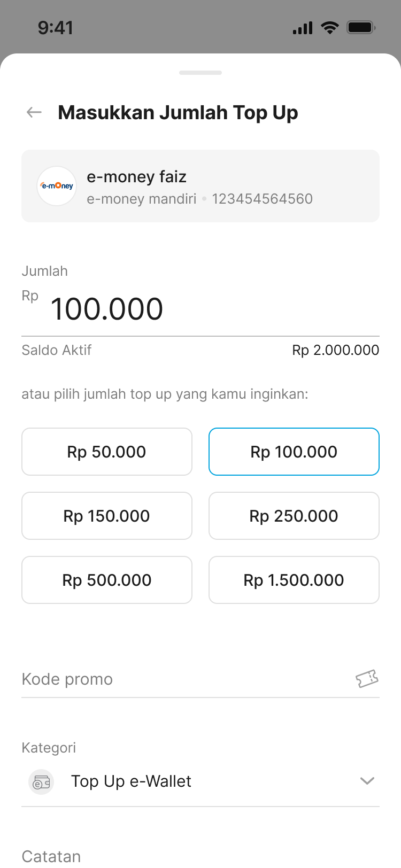Select the Rp 50.000 amount
This screenshot has width=401, height=868.
107,452
